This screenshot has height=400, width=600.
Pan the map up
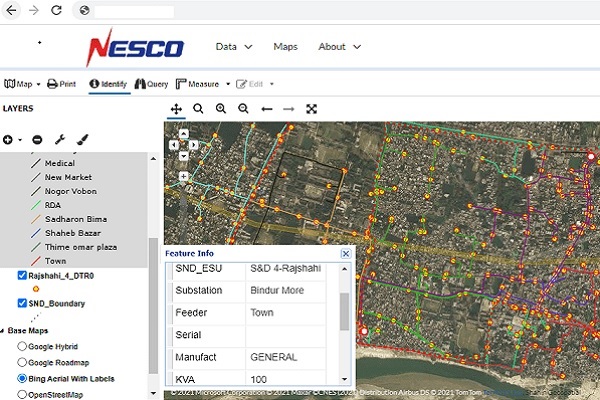(x=184, y=134)
